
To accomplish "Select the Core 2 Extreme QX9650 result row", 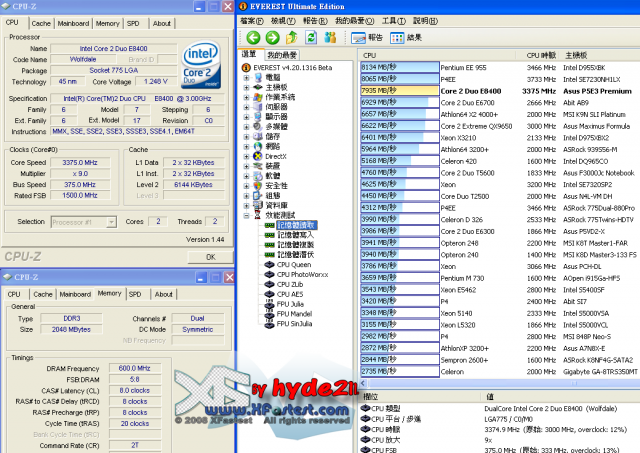I will (500, 126).
